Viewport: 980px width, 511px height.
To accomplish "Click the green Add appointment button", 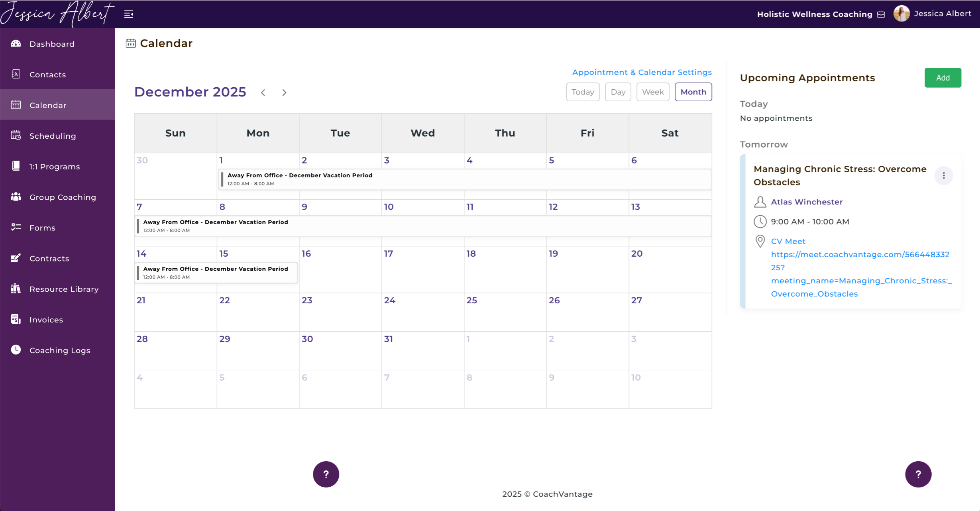I will tap(943, 78).
